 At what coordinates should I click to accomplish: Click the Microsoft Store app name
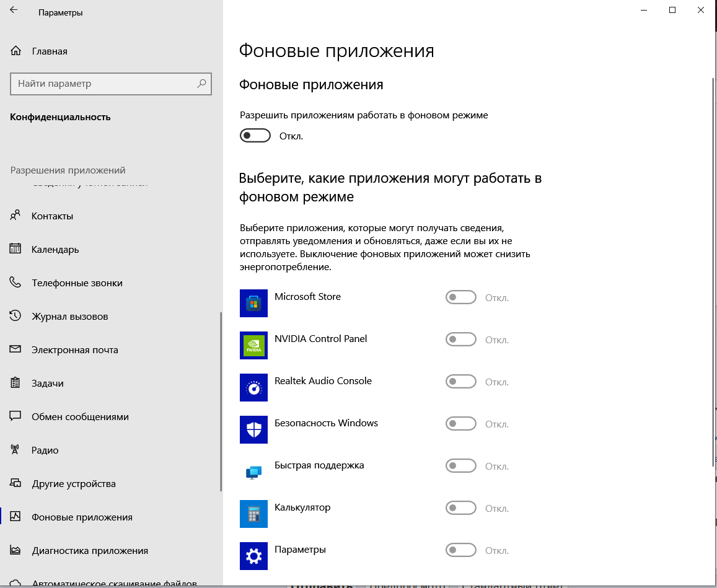tap(308, 296)
